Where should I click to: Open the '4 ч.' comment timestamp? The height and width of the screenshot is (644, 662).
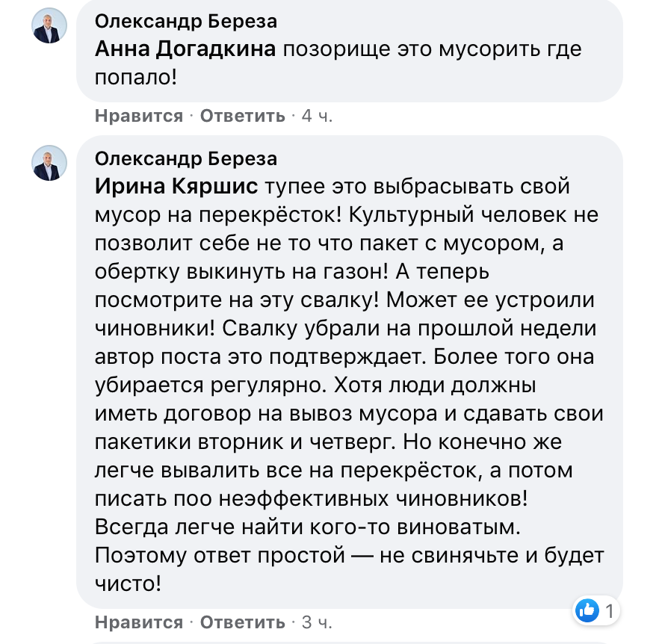click(x=317, y=116)
